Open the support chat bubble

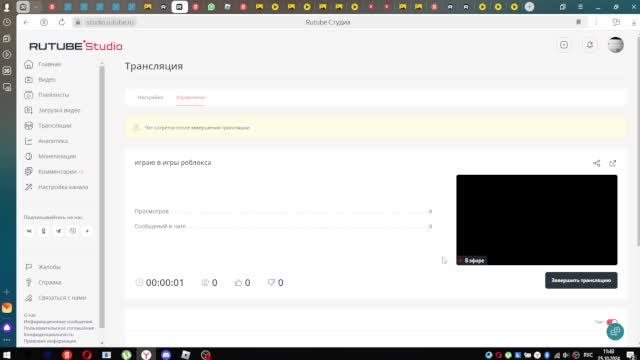615,332
